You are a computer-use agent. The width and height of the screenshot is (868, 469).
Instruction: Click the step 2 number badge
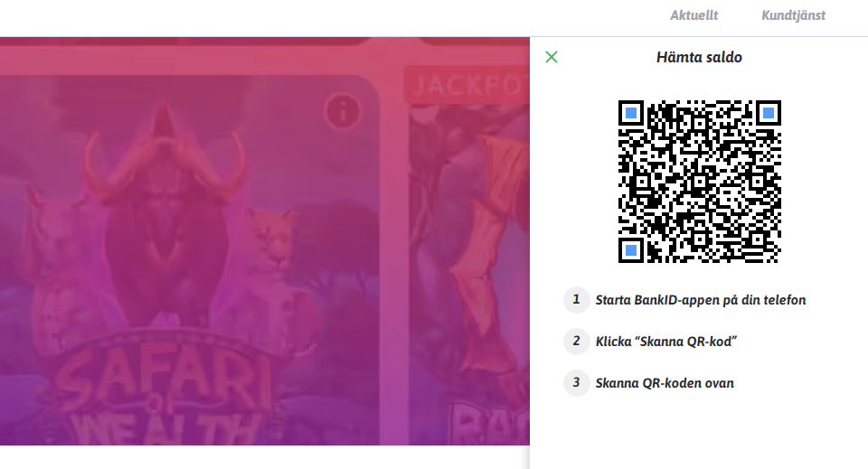coord(576,342)
